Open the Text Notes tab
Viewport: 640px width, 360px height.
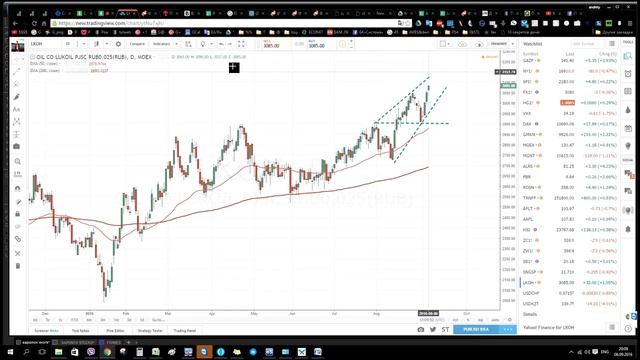coord(80,331)
